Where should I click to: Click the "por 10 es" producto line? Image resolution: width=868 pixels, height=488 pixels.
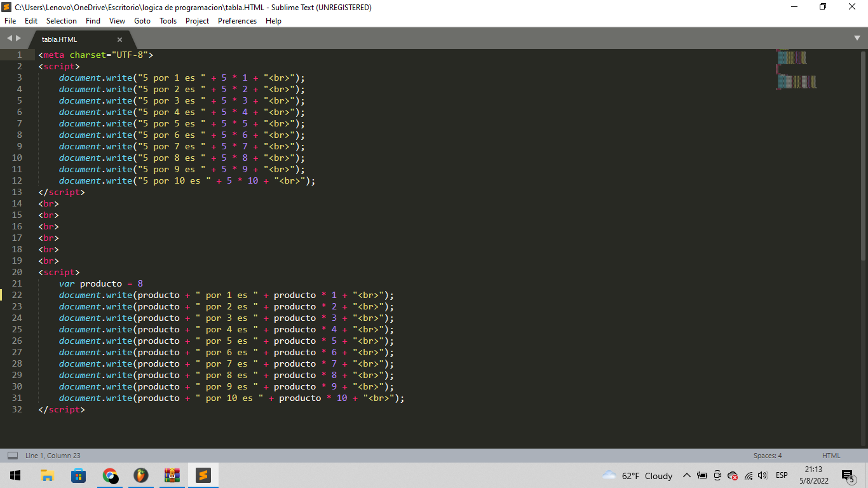[x=231, y=398]
